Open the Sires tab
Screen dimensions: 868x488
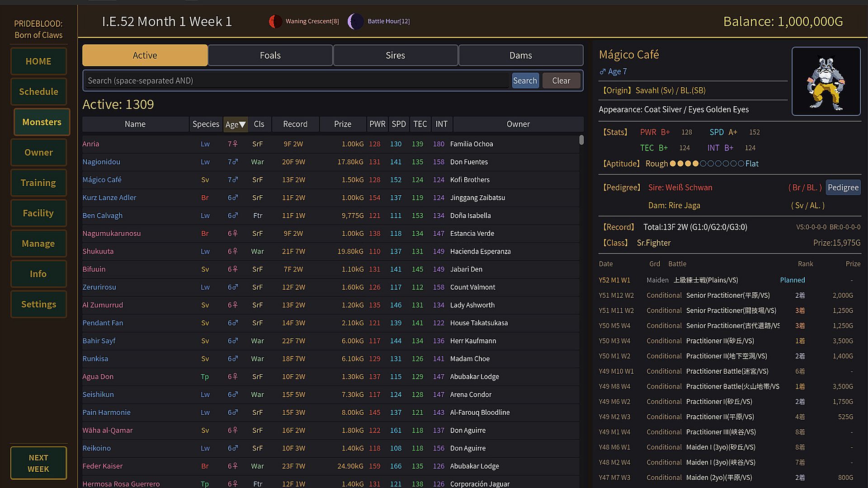[x=396, y=55]
